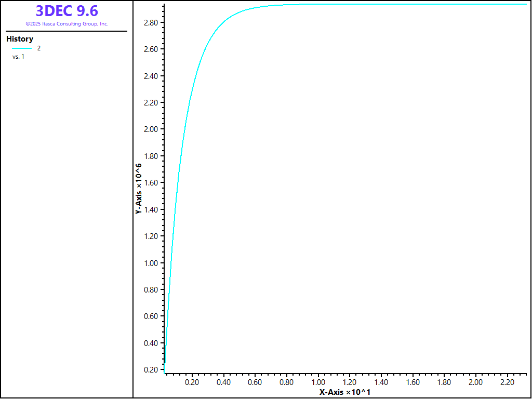Click the Y-Axis ×10^6 label
Screen dimensions: 532x399
coord(139,189)
